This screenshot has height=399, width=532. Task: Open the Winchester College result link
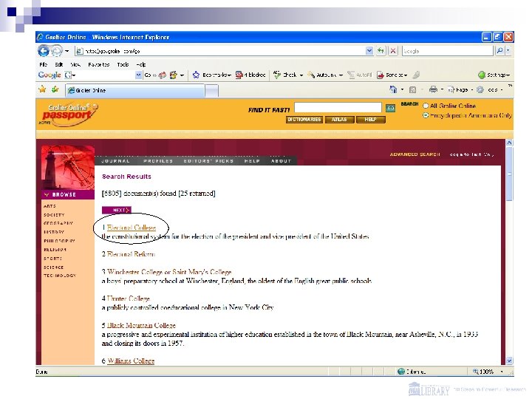(169, 272)
